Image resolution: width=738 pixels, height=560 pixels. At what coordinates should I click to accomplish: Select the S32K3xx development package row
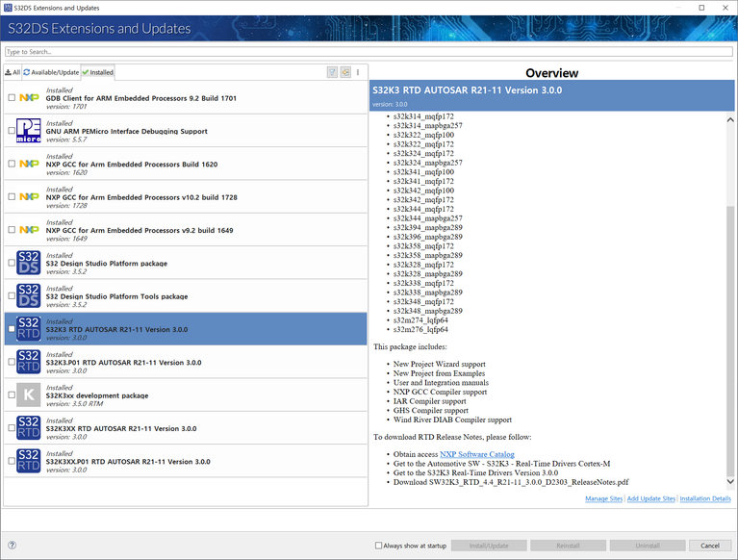(186, 395)
